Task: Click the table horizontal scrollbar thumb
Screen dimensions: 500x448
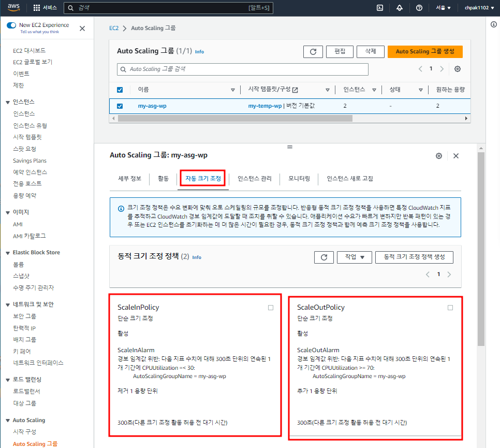Action: 235,119
